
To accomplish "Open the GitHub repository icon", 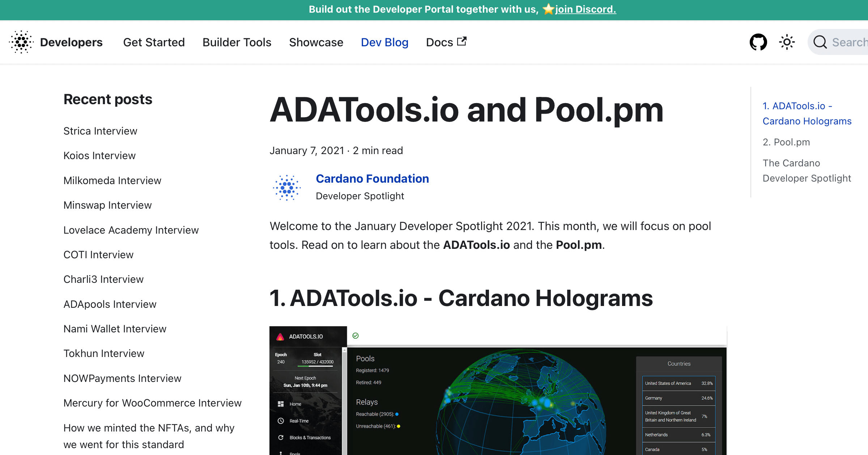I will click(x=758, y=42).
